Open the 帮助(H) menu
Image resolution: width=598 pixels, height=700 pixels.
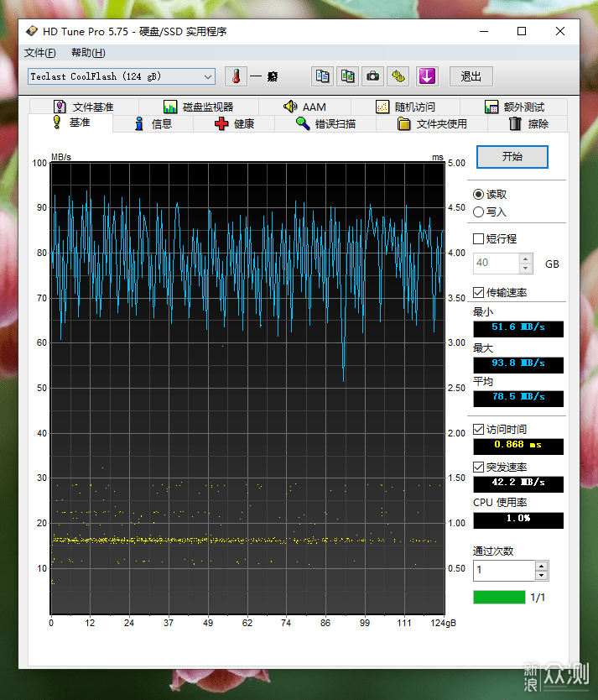tap(88, 53)
